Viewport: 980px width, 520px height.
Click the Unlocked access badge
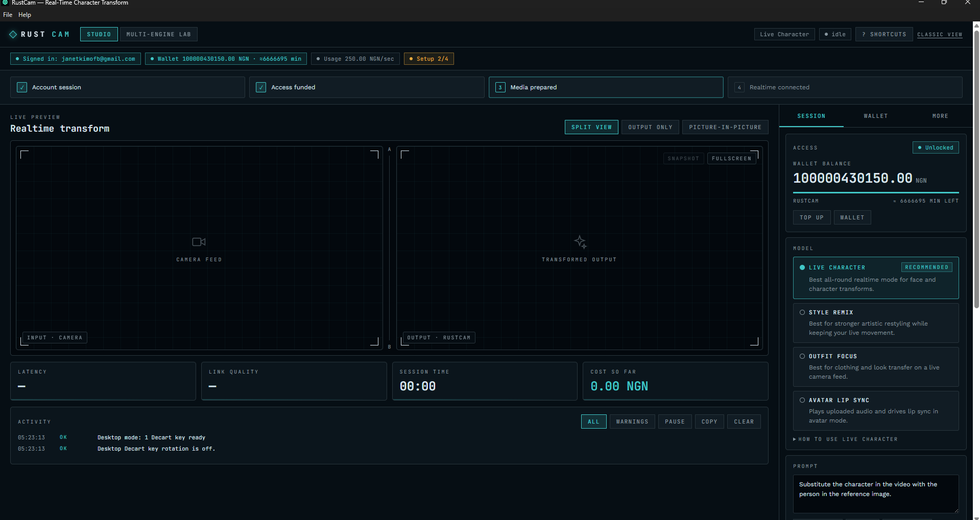935,147
